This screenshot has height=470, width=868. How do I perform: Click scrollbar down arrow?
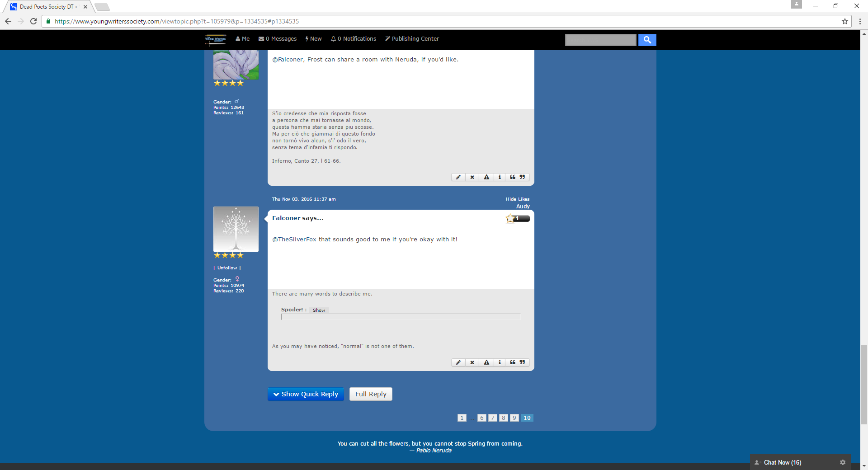click(x=864, y=466)
